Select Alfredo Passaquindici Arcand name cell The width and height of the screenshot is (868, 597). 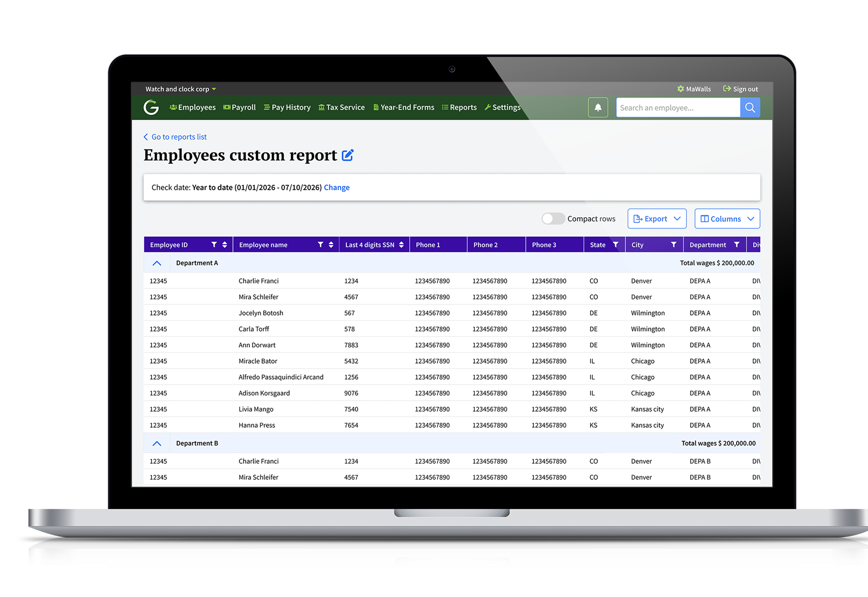(x=281, y=377)
